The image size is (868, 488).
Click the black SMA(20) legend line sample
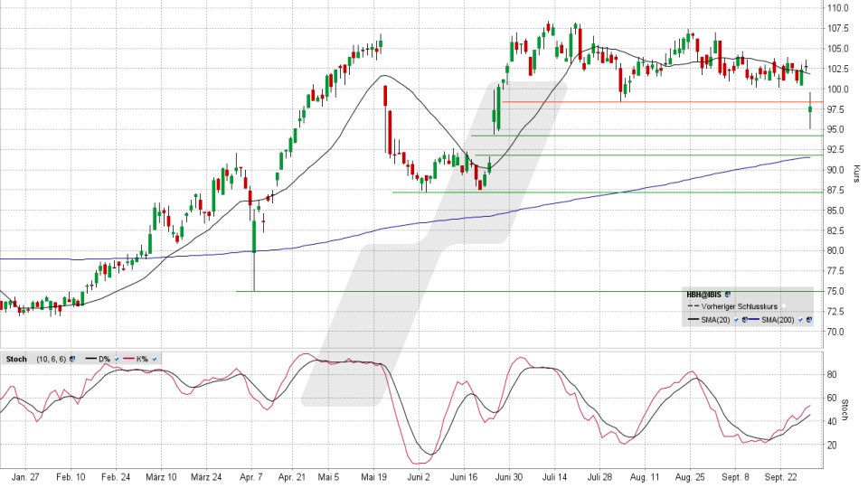pyautogui.click(x=692, y=320)
